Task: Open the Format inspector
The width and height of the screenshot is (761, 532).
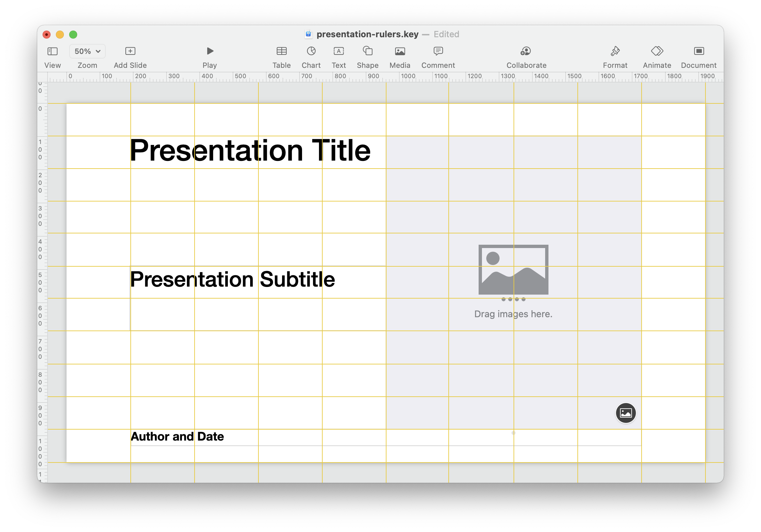Action: point(615,52)
